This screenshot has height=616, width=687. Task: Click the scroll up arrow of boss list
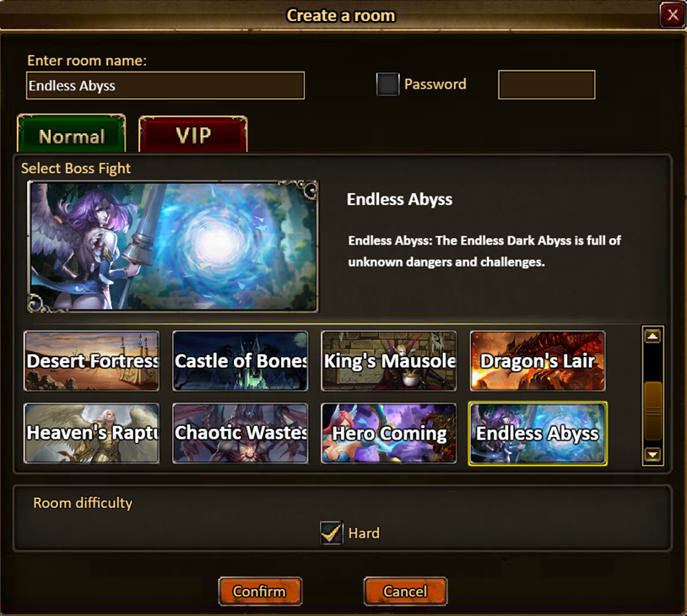point(653,336)
